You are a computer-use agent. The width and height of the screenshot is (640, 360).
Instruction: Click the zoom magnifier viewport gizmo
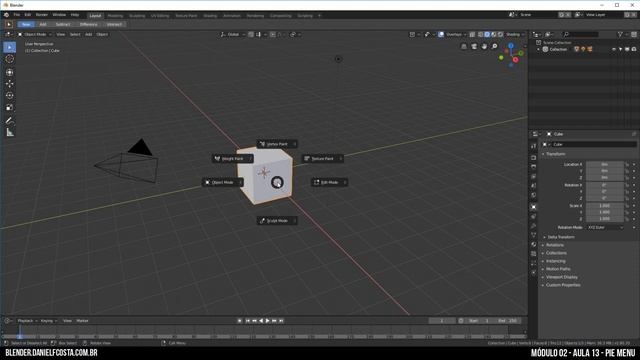(x=494, y=47)
